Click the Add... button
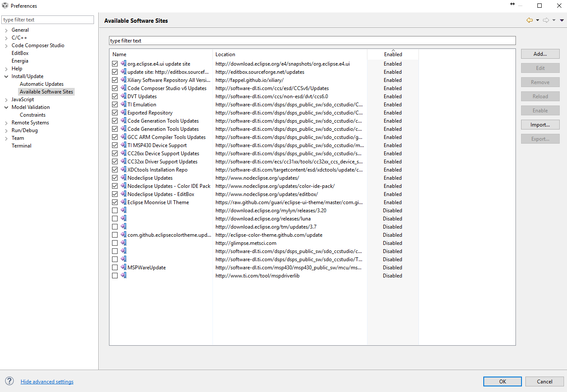 point(540,54)
